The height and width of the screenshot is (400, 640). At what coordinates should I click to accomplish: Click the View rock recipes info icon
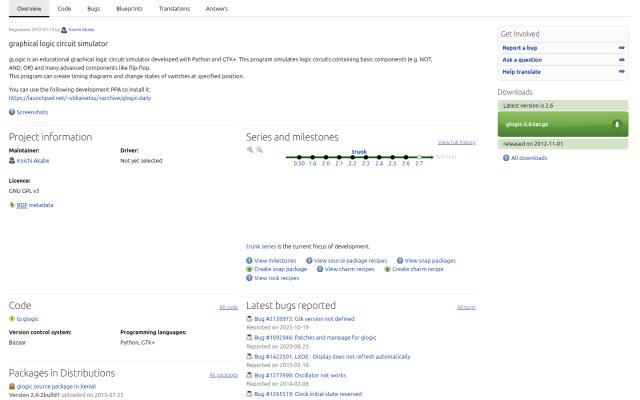[x=249, y=278]
